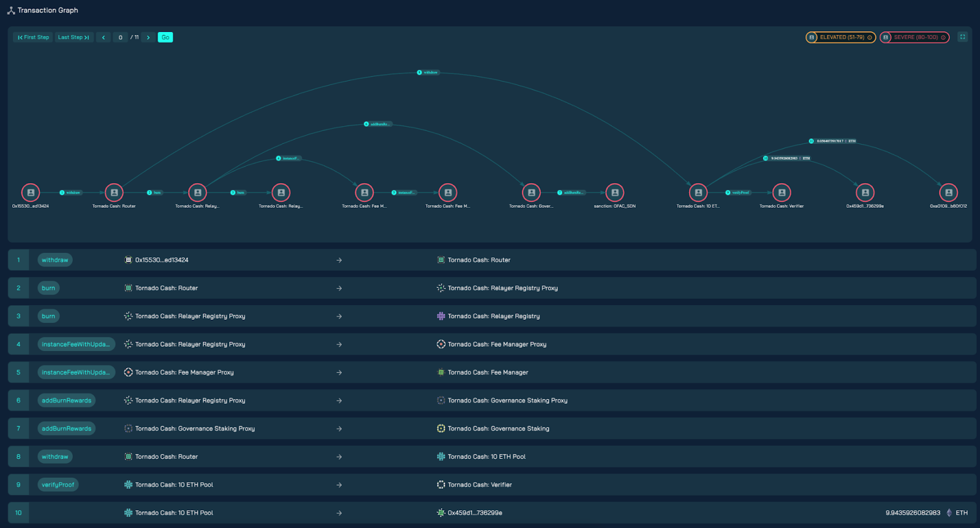This screenshot has width=980, height=528.
Task: Click 0x15530...ed13424 address icon in row 1
Action: (x=128, y=260)
